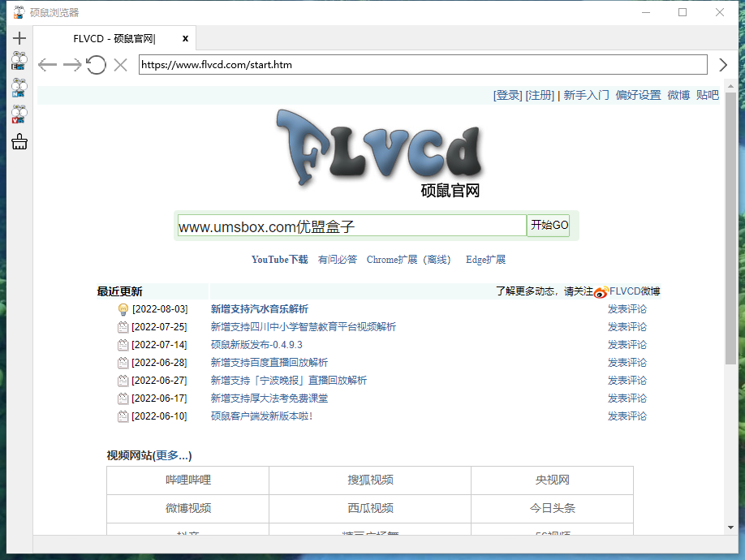The image size is (745, 560).
Task: Open 硕鼠客户端发新版本啦! news item
Action: point(262,416)
